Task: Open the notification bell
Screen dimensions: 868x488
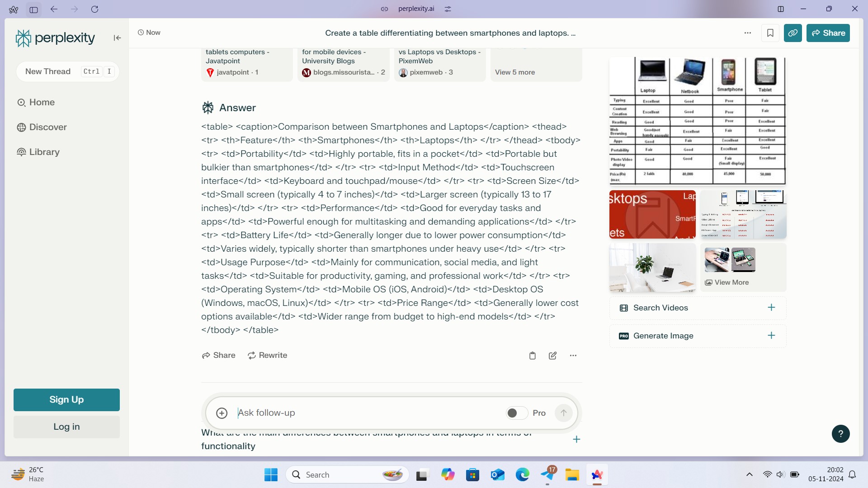Action: coord(852,474)
